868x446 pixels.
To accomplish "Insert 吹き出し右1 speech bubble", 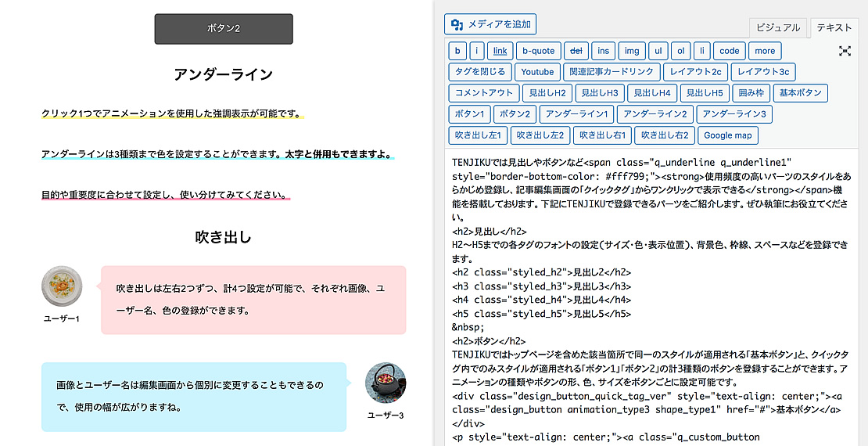I will pos(602,135).
